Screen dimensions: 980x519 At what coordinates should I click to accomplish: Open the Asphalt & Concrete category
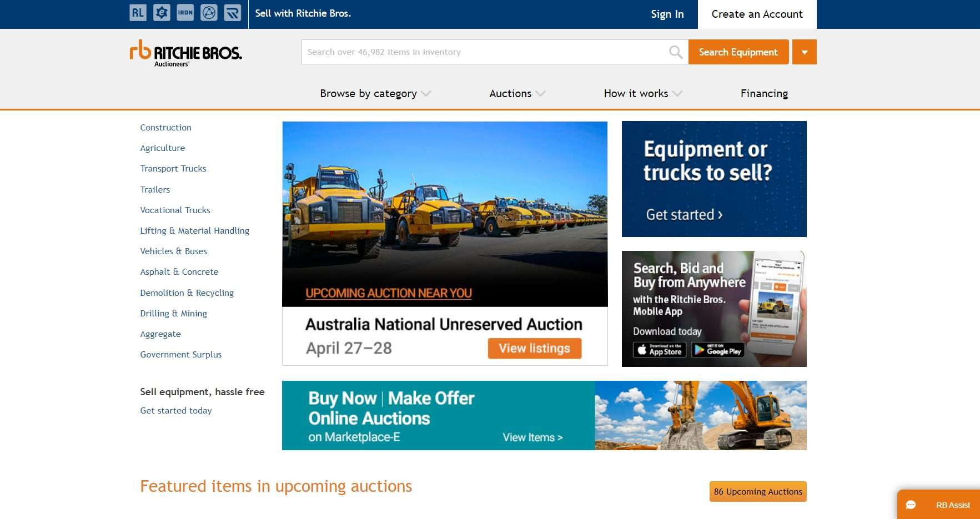[179, 272]
